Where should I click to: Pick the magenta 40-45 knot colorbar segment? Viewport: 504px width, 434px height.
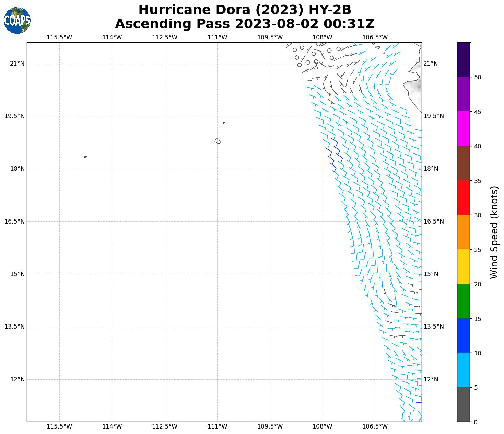pos(463,128)
